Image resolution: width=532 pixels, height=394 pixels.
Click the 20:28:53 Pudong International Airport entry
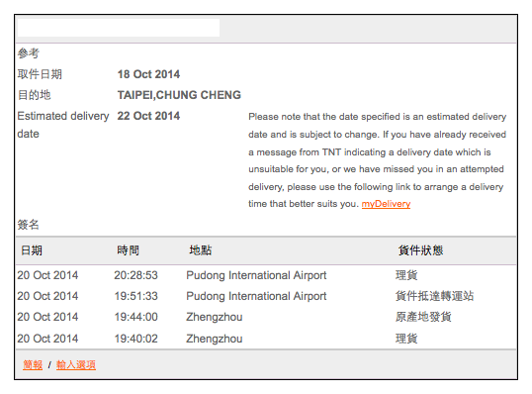point(256,275)
